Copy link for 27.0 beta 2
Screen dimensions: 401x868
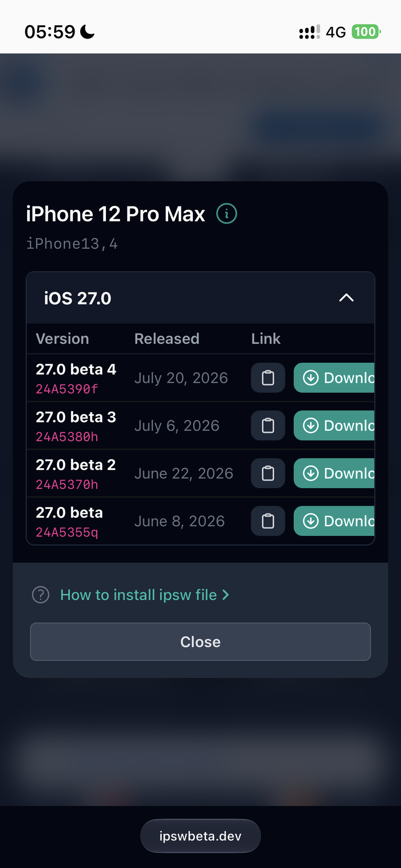pyautogui.click(x=268, y=473)
